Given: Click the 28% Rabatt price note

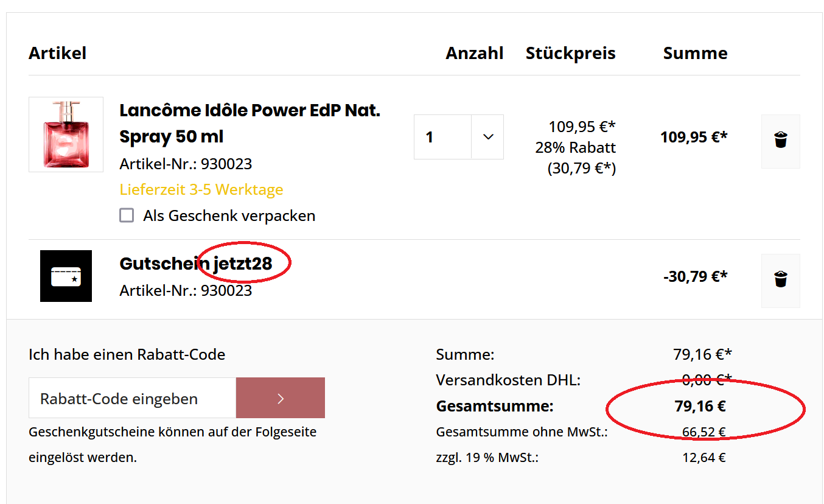Looking at the screenshot, I should [576, 147].
